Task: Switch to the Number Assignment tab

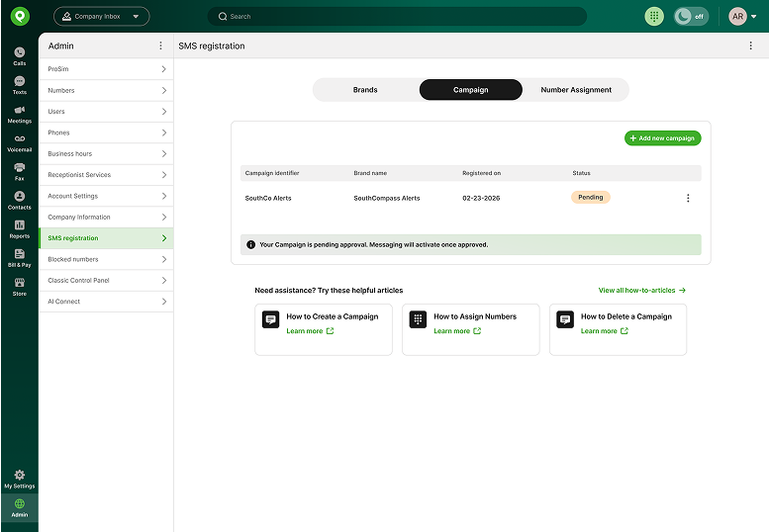Action: (576, 90)
